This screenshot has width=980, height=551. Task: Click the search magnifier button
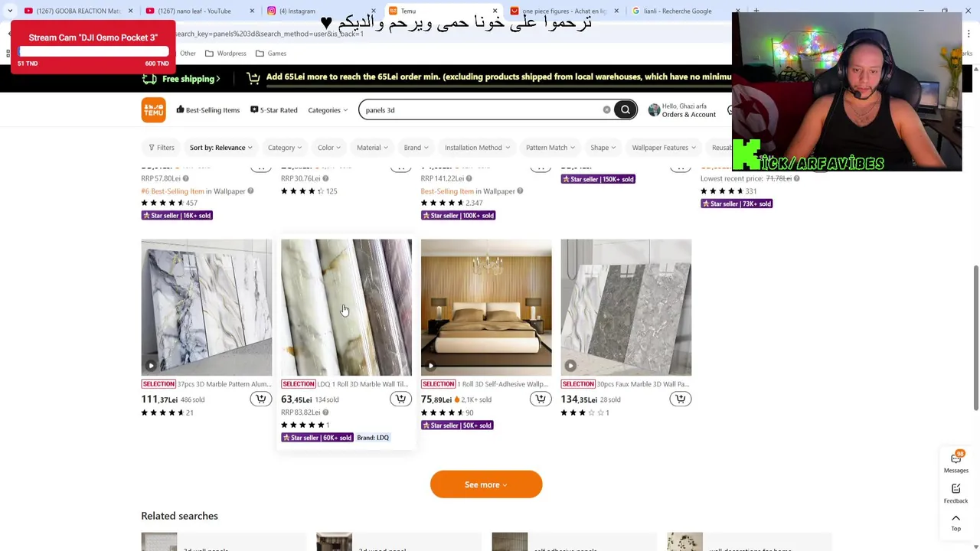[x=626, y=109]
